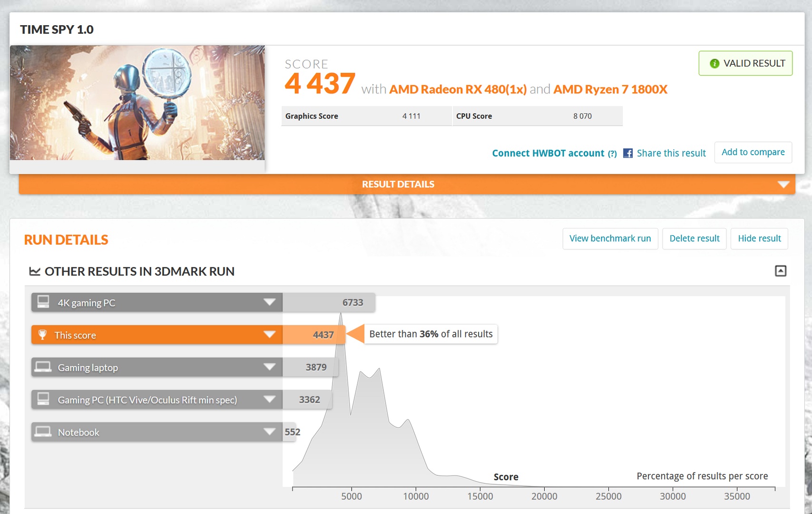The width and height of the screenshot is (812, 514).
Task: Click the trophy icon on This score
Action: tap(42, 335)
